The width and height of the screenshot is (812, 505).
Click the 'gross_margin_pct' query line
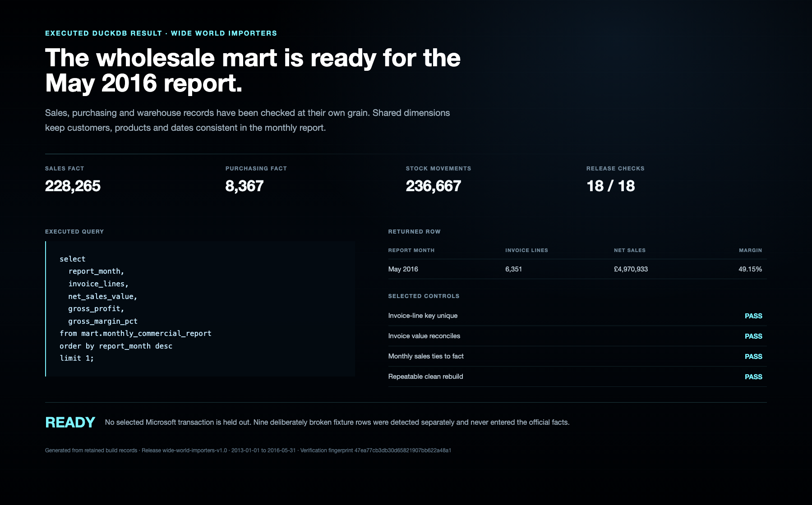(103, 321)
